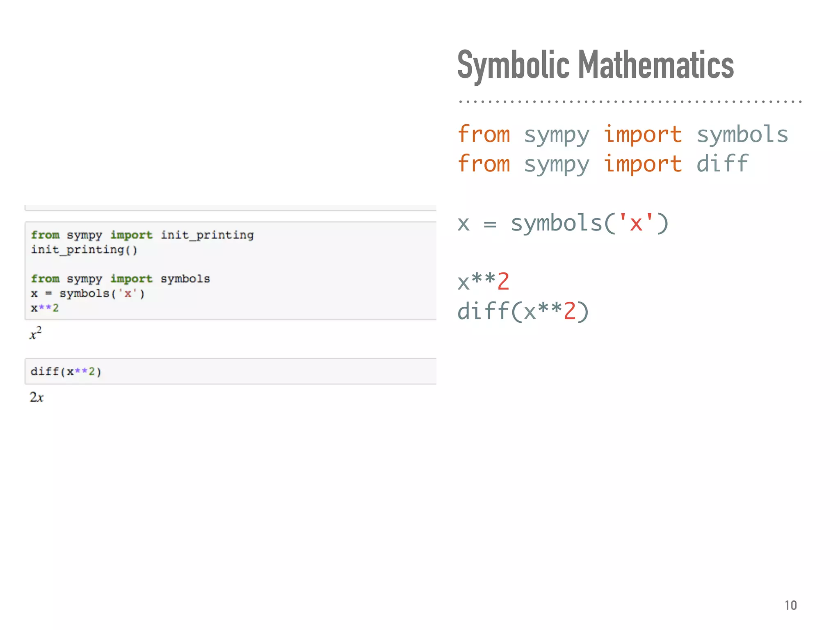
Task: Click the 'diff(x**2)' notebook input cell
Action: tap(231, 371)
